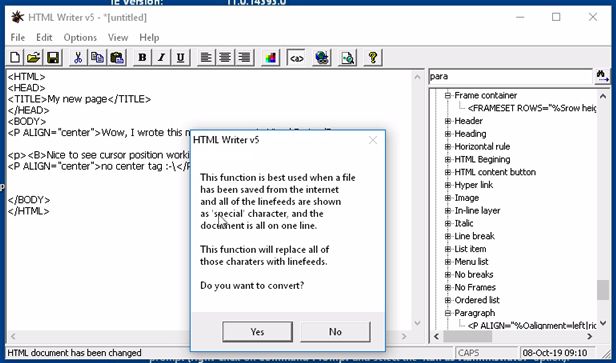The width and height of the screenshot is (616, 363).
Task: Click scroll-right arrow of the tag tree
Action: coord(589,336)
